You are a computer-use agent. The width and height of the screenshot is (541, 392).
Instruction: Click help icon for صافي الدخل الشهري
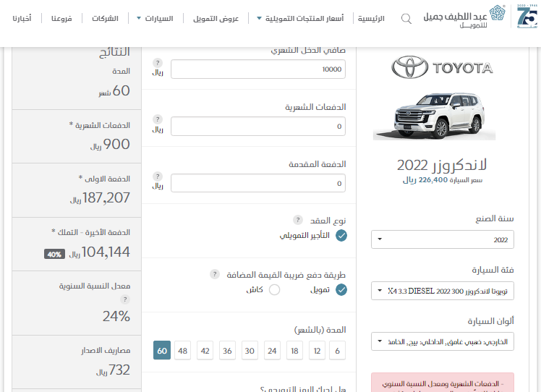[x=158, y=63]
